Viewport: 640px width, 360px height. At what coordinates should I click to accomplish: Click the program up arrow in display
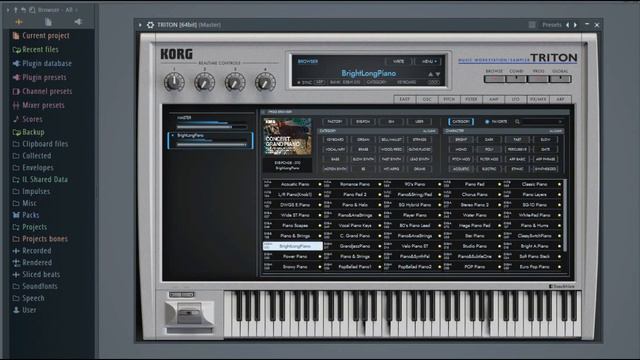tap(430, 74)
